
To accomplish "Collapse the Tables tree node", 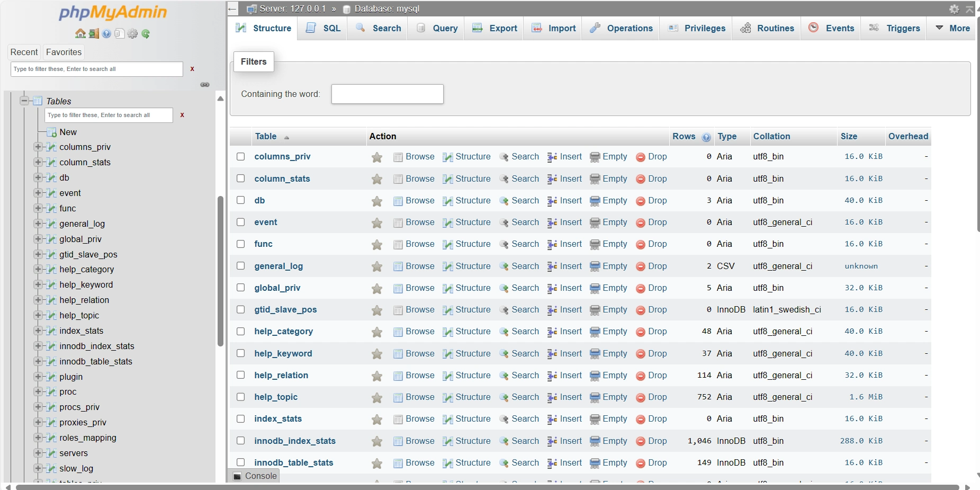I will [24, 101].
